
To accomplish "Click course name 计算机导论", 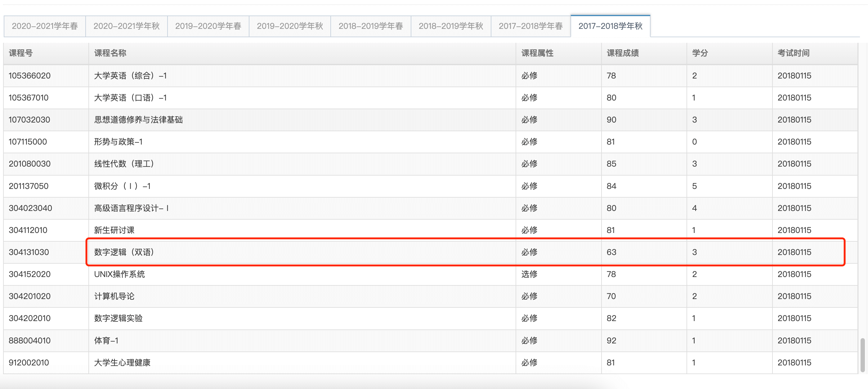I will click(114, 296).
